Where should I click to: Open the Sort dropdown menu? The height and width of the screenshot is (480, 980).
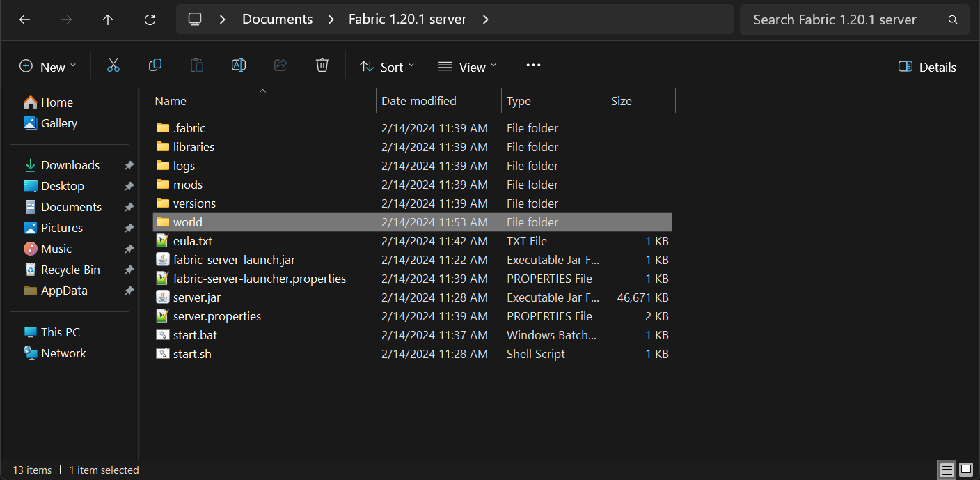pyautogui.click(x=387, y=67)
